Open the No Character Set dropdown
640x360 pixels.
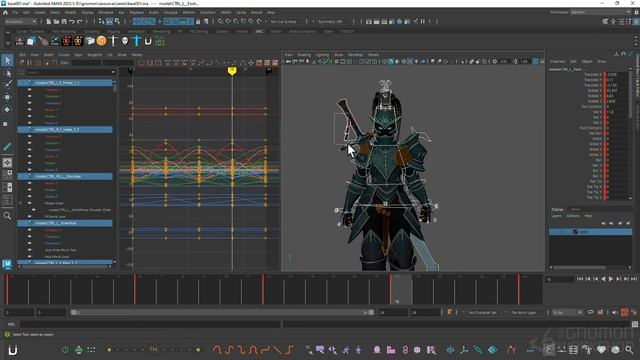(x=482, y=312)
